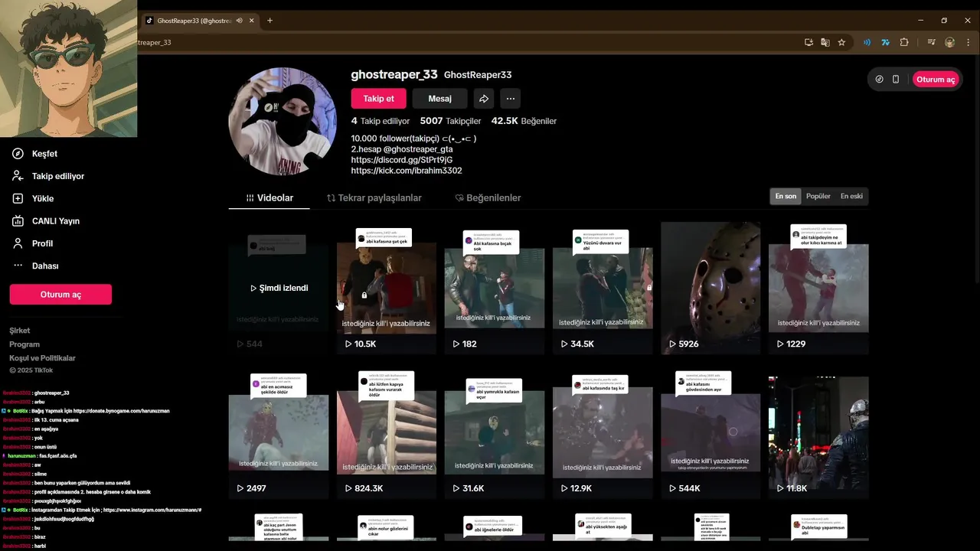Open a new browser tab

pyautogui.click(x=269, y=21)
